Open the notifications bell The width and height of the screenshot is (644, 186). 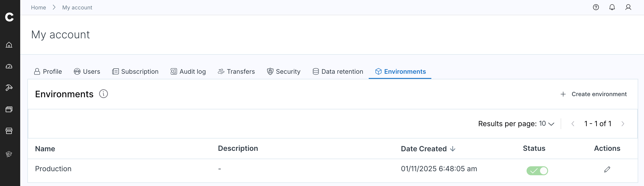click(612, 7)
